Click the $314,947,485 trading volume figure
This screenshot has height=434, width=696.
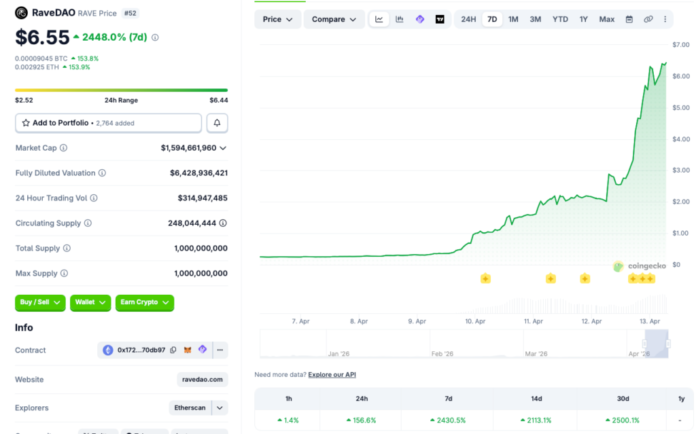point(203,198)
